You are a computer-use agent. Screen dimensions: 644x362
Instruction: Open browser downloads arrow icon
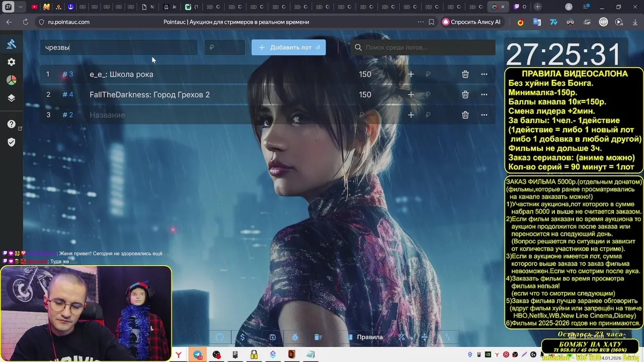tap(635, 22)
